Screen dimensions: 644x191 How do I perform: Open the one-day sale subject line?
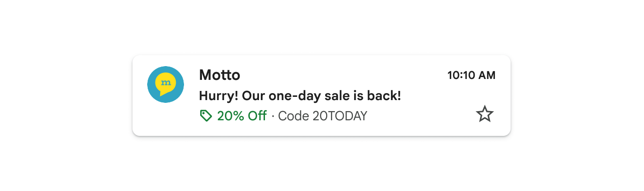(x=300, y=96)
